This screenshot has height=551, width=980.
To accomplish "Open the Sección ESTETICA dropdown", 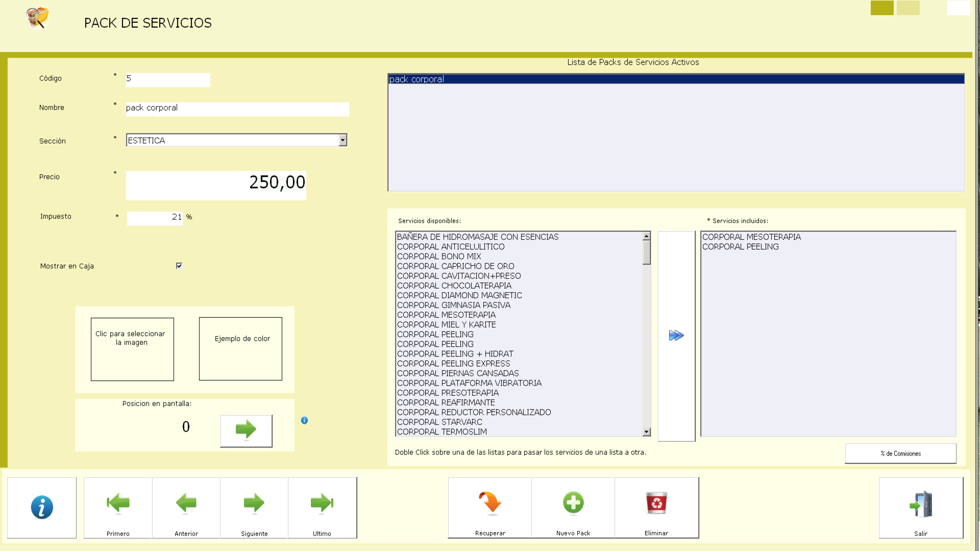I will 343,140.
